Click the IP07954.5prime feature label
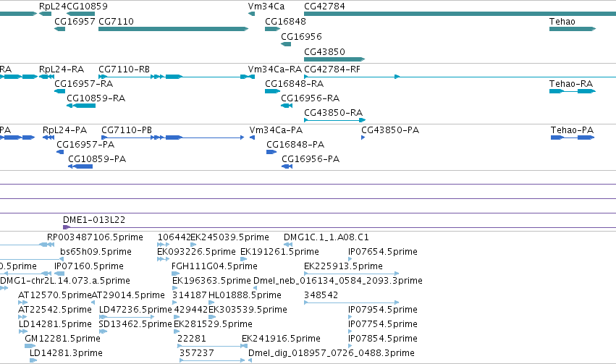The height and width of the screenshot is (364, 616). coord(383,310)
